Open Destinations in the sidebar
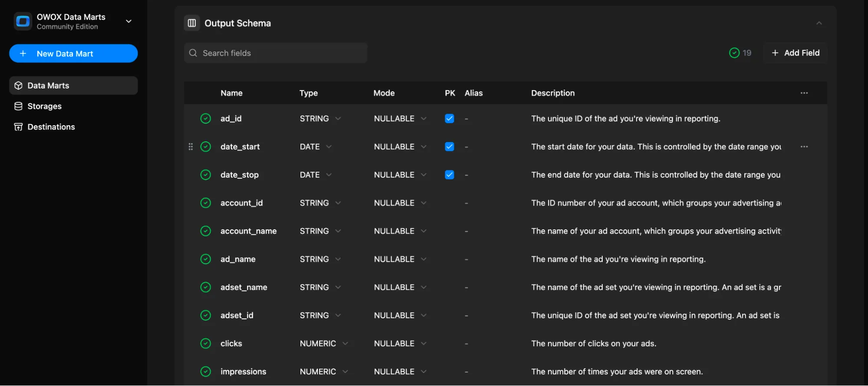Screen dimensions: 868x386 tap(73, 127)
